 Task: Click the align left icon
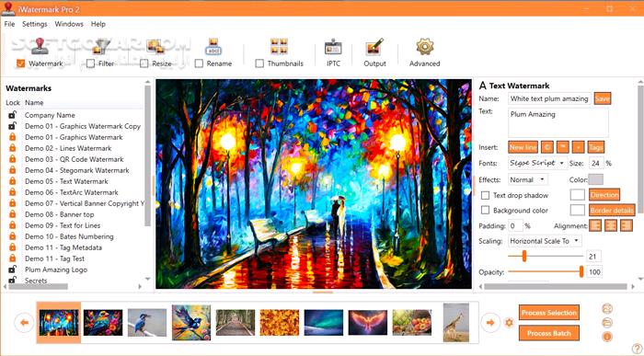595,225
